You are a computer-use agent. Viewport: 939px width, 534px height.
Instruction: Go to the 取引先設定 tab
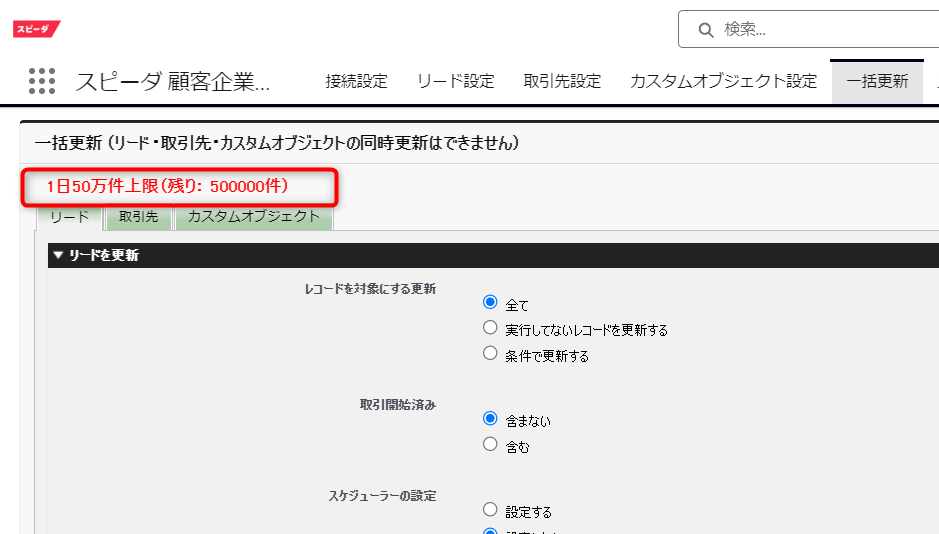click(x=562, y=81)
